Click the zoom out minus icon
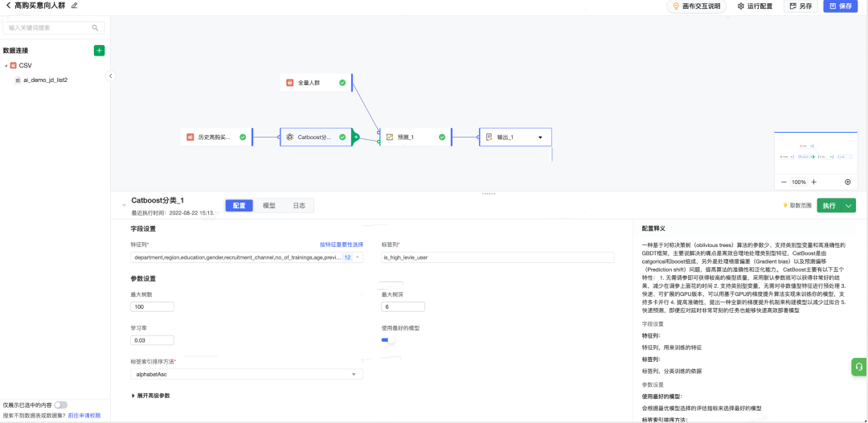This screenshot has width=868, height=423. pos(784,183)
